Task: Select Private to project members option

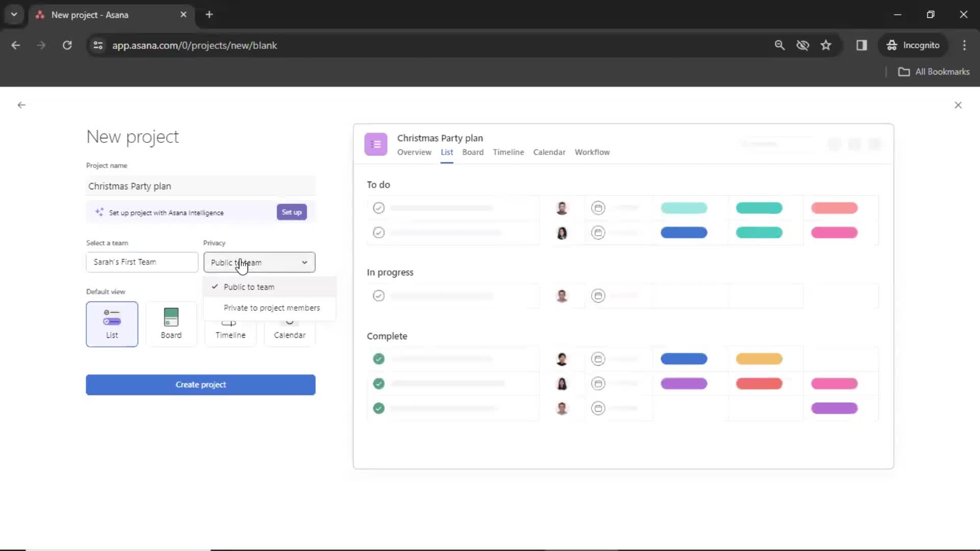Action: [x=271, y=308]
